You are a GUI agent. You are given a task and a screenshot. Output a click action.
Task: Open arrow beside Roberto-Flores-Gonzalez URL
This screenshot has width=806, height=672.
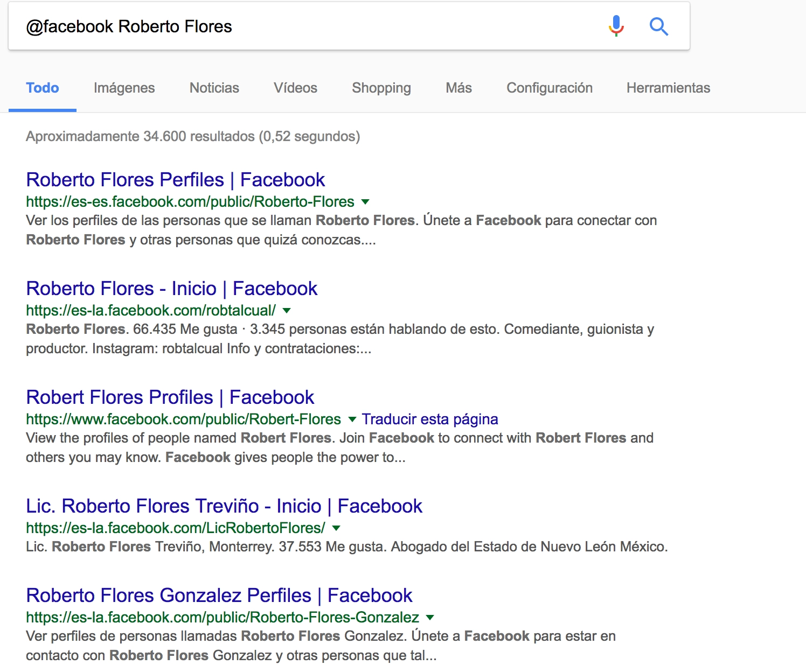pyautogui.click(x=430, y=618)
